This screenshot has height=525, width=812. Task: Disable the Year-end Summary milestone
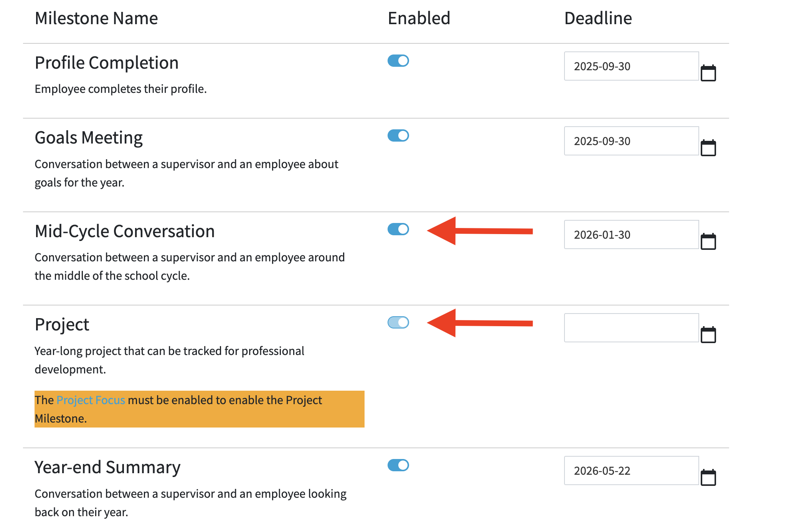[399, 465]
